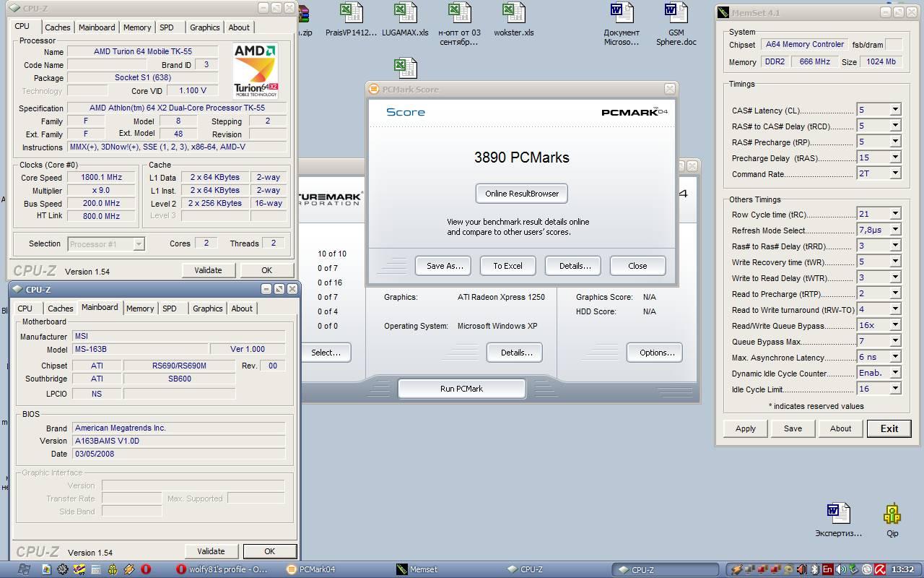The image size is (924, 578).
Task: Click the 3890 PCMarks score text
Action: (522, 158)
